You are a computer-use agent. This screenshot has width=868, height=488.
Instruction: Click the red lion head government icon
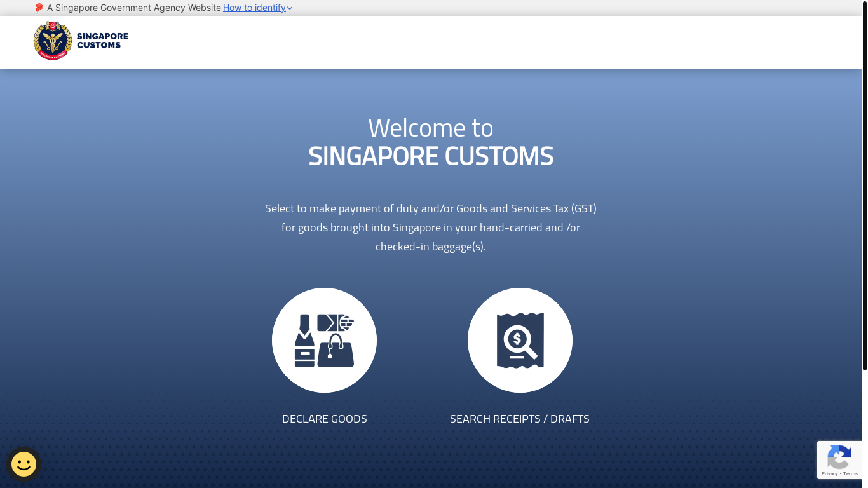click(x=39, y=8)
